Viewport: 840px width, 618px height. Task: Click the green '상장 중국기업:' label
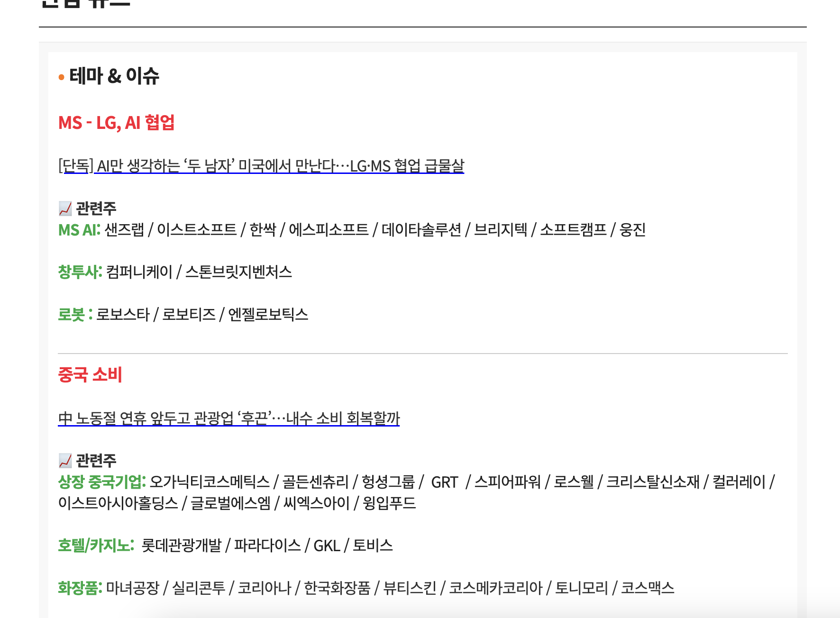[102, 482]
